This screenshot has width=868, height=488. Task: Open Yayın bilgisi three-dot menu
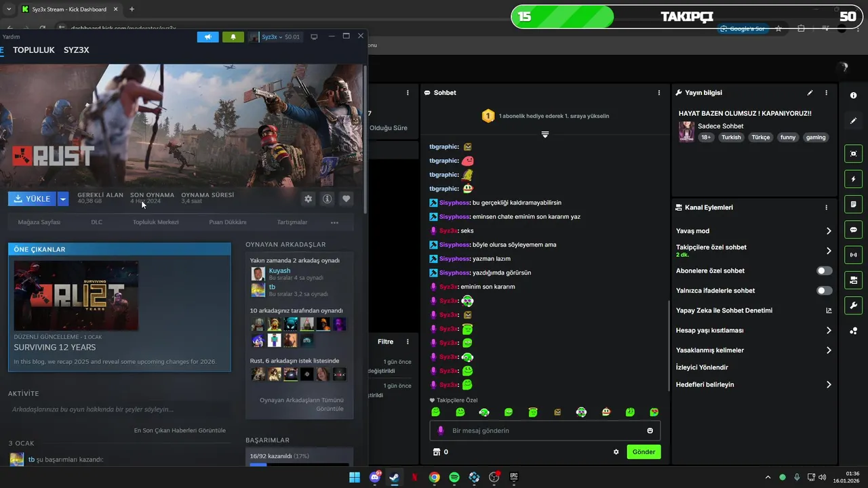pyautogui.click(x=826, y=93)
